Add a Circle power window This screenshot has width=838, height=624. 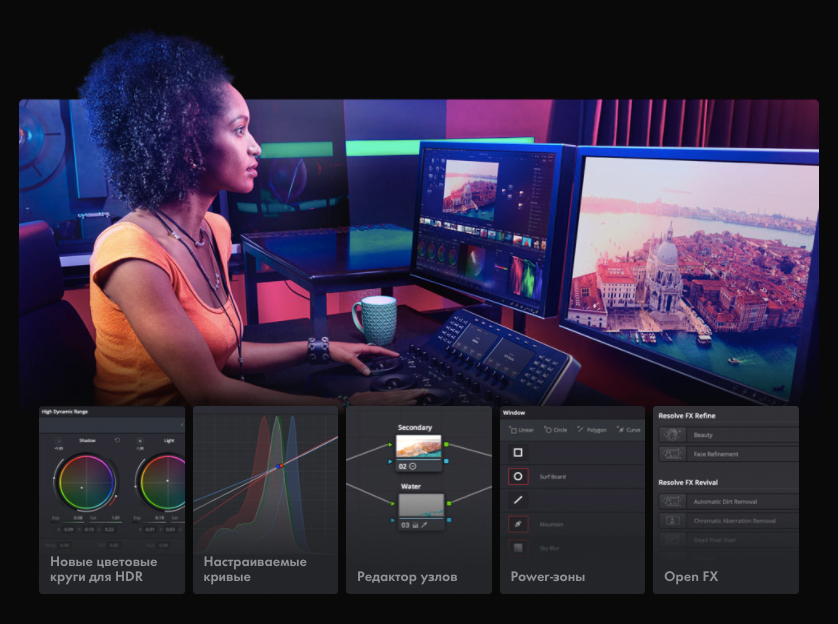554,430
